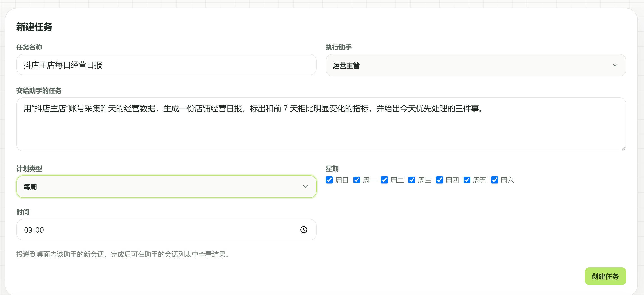Click the textarea resize handle

click(623, 148)
